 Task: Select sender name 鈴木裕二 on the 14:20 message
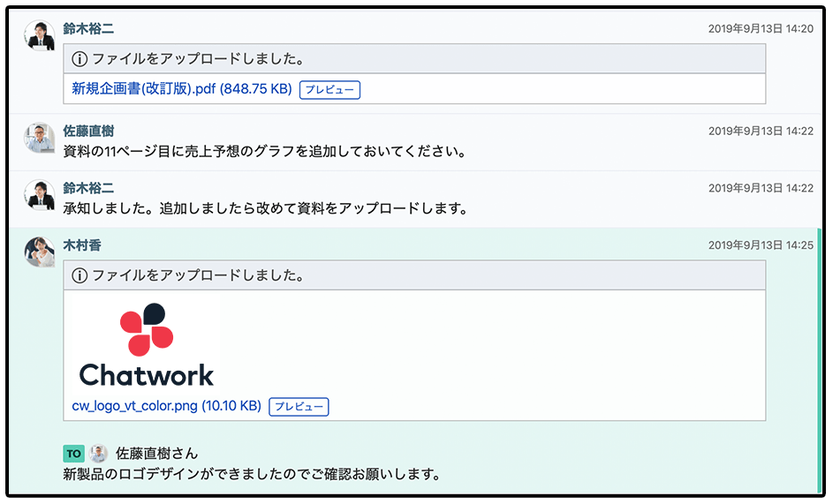coord(88,28)
